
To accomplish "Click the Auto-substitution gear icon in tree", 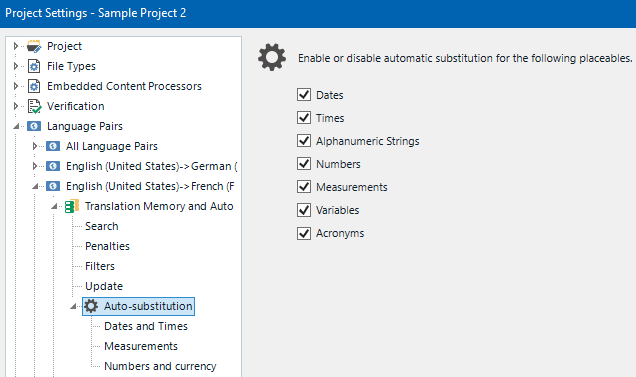I will point(91,306).
